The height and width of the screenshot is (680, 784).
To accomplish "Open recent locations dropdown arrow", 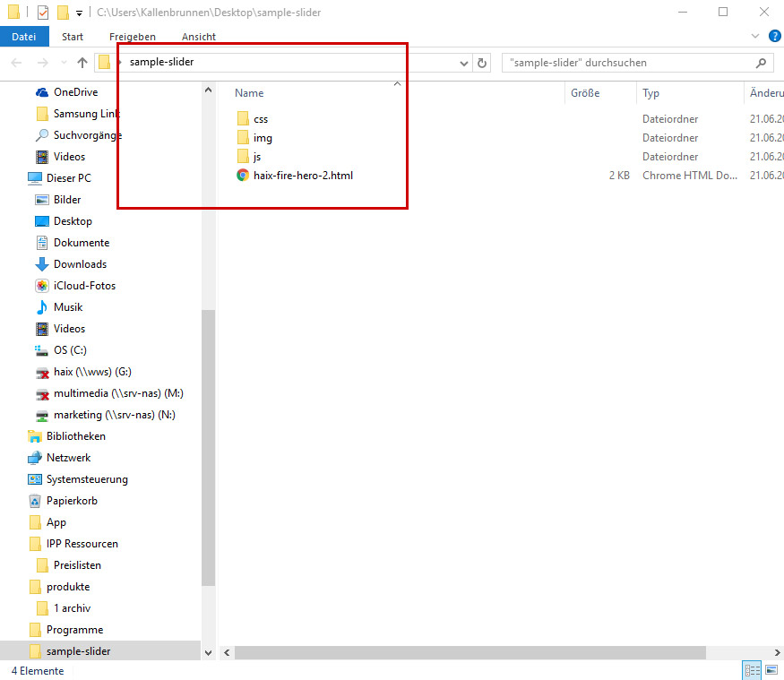I will [x=64, y=63].
